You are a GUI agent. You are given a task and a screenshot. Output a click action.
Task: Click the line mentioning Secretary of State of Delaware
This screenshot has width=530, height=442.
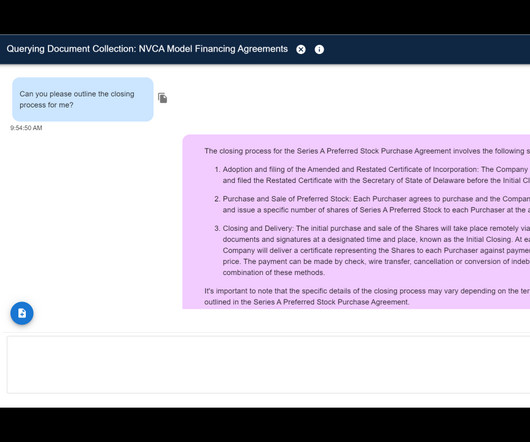[x=376, y=180]
